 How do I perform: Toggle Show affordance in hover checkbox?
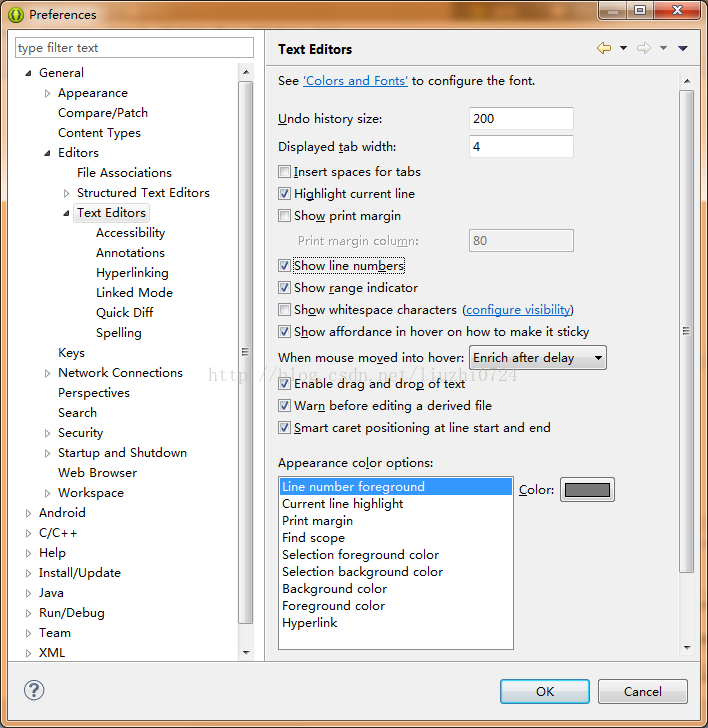pos(284,332)
